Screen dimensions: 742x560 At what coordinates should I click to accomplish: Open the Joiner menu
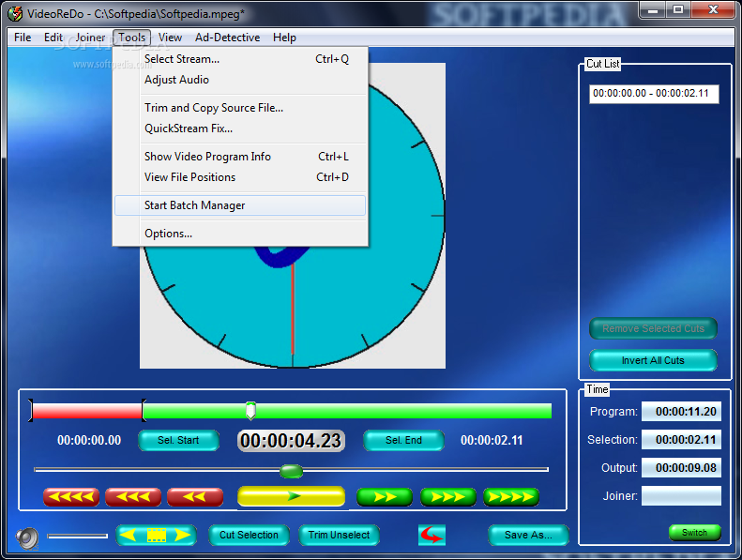pos(90,38)
